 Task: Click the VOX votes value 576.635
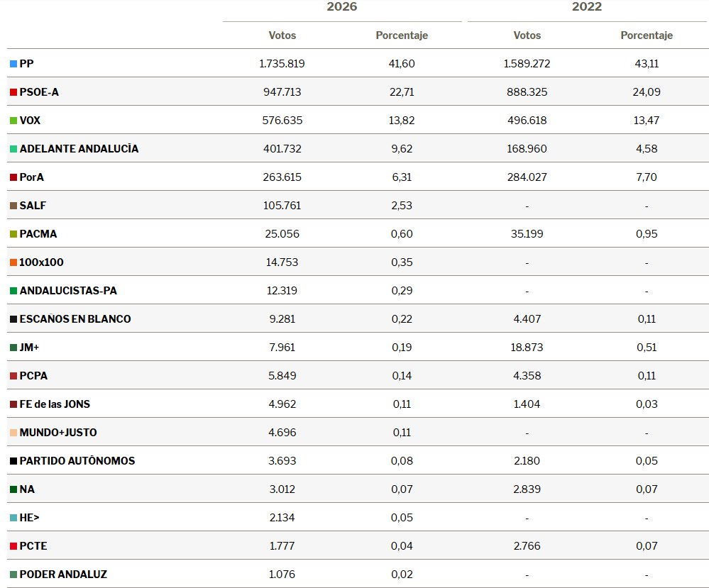pyautogui.click(x=282, y=121)
